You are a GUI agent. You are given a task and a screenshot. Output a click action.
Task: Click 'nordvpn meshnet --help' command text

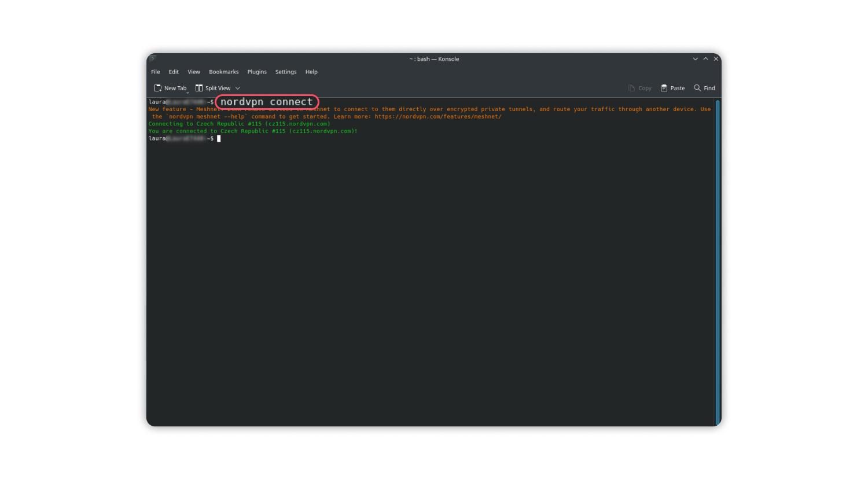[207, 116]
